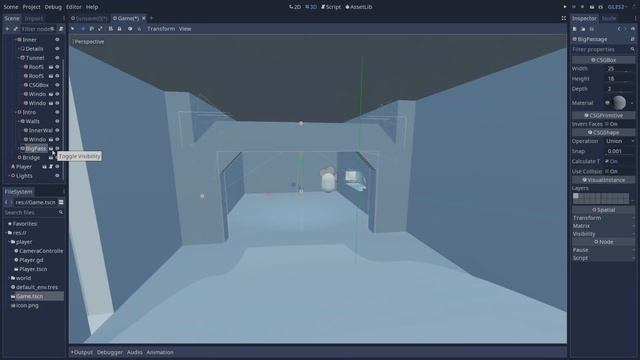The image size is (640, 360).
Task: Create new resource in Inspector
Action: coord(575,29)
